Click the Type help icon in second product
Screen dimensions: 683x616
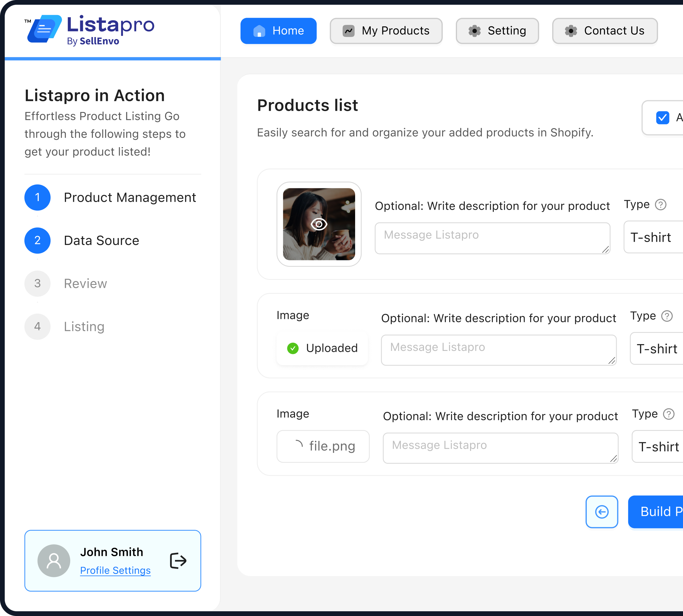pyautogui.click(x=667, y=316)
